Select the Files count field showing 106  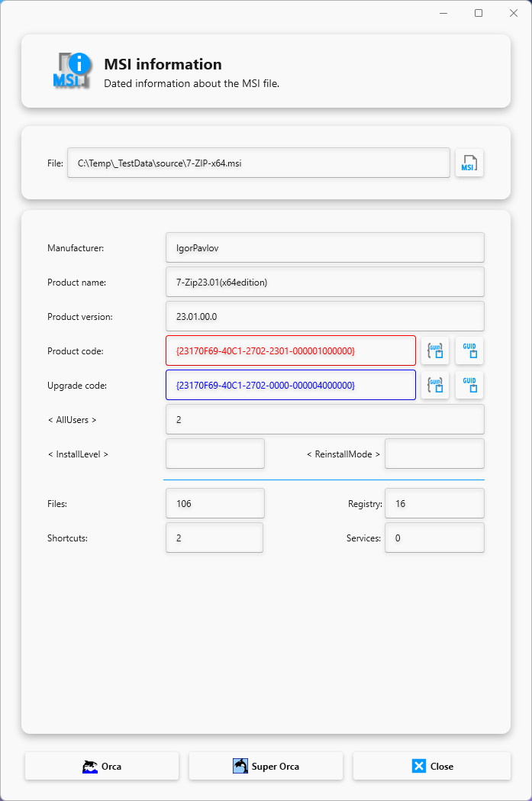215,503
